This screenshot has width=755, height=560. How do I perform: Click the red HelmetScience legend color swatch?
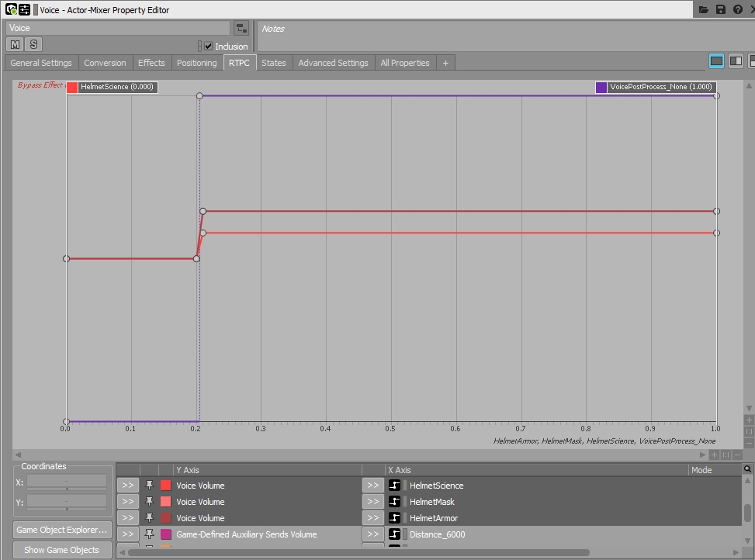pos(72,87)
